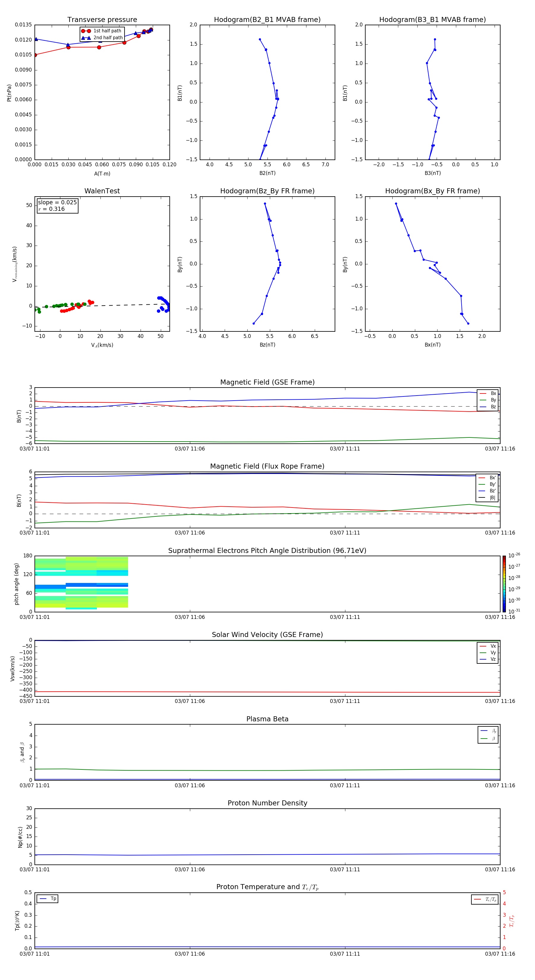The width and height of the screenshot is (535, 980).
Task: Click the rotated red "Te/Tp" right-axis label
Action: (x=512, y=921)
